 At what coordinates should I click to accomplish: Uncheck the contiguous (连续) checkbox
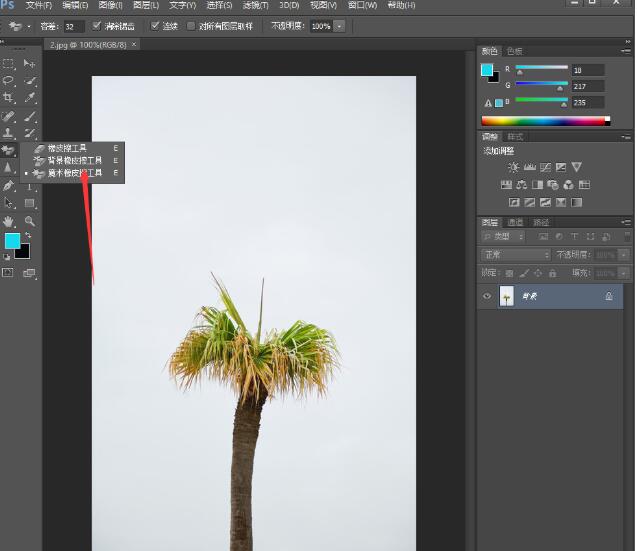[x=155, y=26]
